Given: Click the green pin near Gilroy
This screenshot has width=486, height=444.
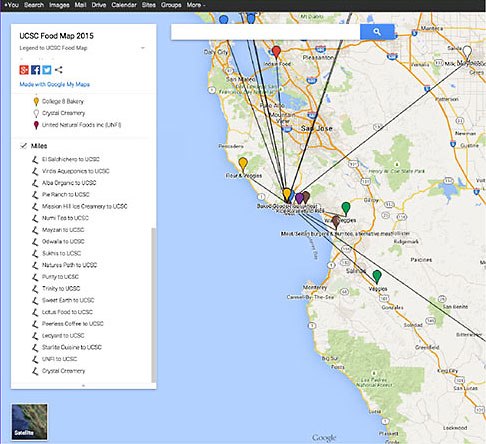Looking at the screenshot, I should [x=346, y=208].
